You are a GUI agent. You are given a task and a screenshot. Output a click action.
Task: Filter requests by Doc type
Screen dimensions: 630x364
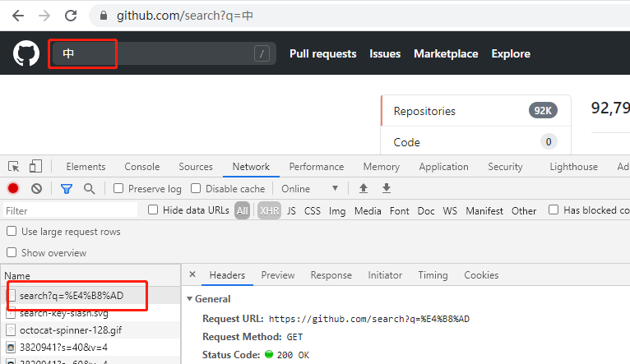pyautogui.click(x=426, y=211)
